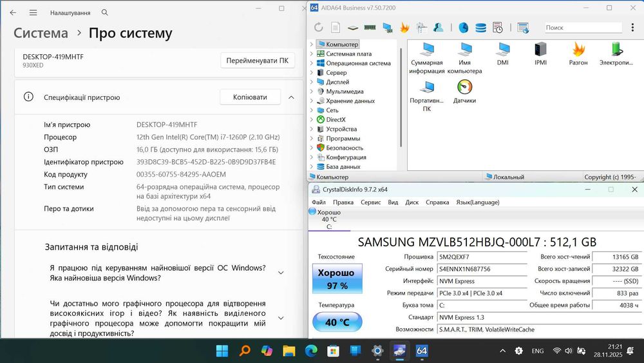Open the Имя компьютера icon
644x363 pixels.
click(x=464, y=58)
